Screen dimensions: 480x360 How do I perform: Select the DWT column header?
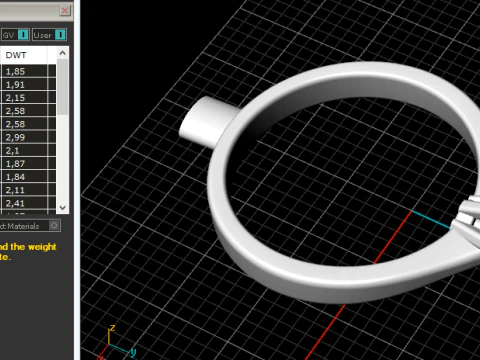click(x=24, y=55)
